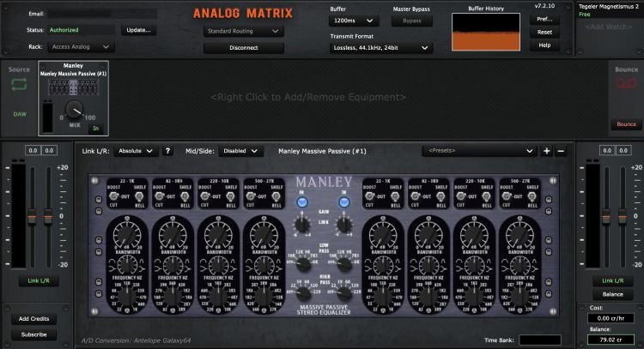Click the left input level fader handle
Viewport: 644px width, 349px height.
click(32, 217)
